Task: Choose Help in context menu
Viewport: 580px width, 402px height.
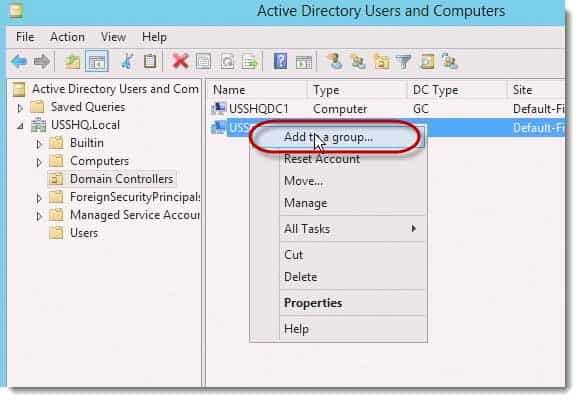Action: pyautogui.click(x=338, y=329)
